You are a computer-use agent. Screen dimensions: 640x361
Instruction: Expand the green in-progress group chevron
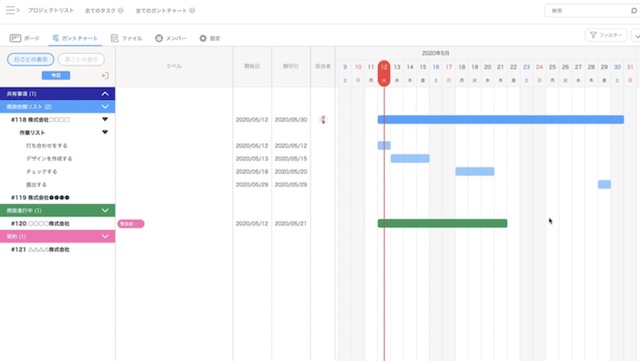(105, 210)
